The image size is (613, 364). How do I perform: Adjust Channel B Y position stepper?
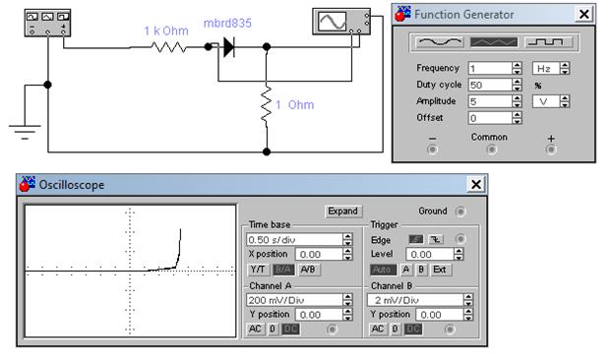468,315
